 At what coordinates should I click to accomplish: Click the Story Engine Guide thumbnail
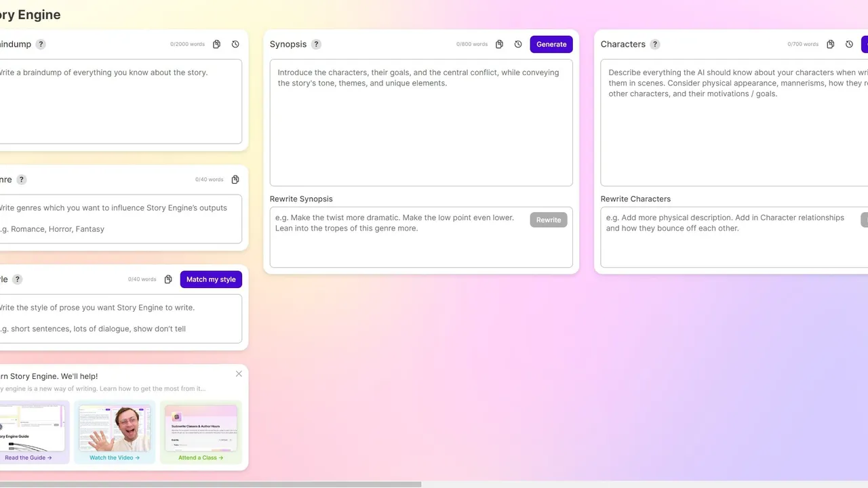pos(31,428)
